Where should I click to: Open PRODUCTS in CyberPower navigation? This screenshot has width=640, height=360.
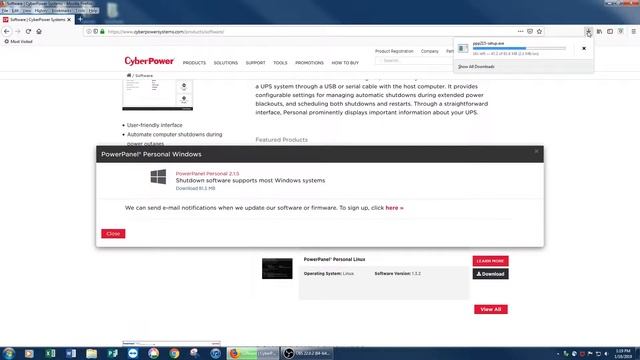tap(194, 63)
